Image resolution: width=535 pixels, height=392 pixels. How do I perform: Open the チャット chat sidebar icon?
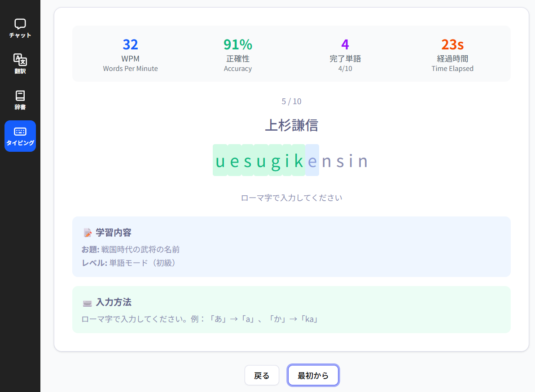(x=20, y=28)
